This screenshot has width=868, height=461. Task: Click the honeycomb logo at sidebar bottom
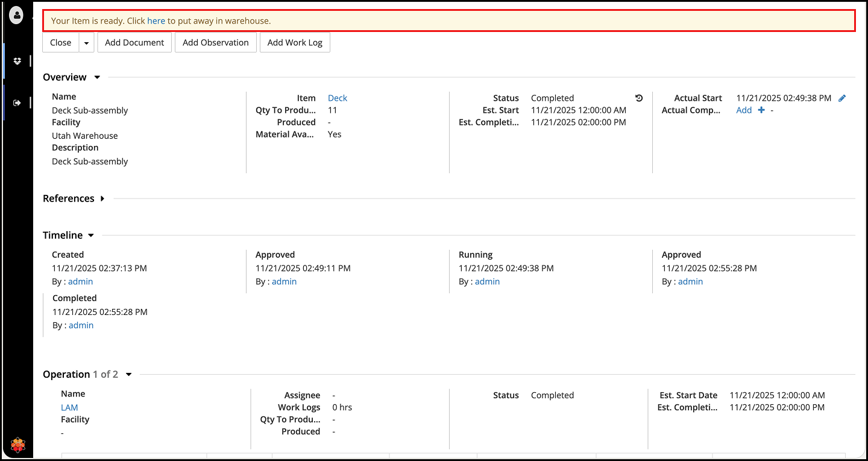(x=18, y=446)
